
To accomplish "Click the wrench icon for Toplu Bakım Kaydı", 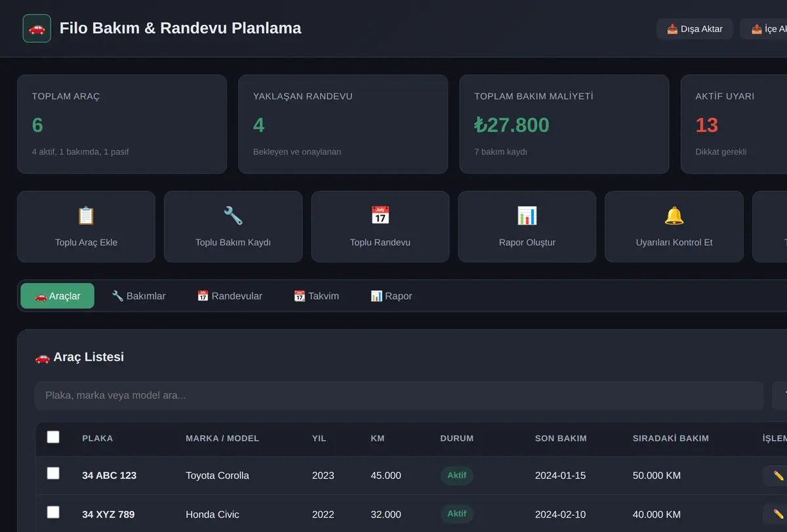I will (x=233, y=215).
